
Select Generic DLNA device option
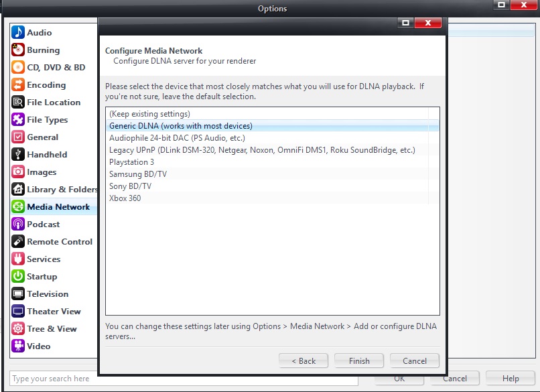(x=181, y=126)
